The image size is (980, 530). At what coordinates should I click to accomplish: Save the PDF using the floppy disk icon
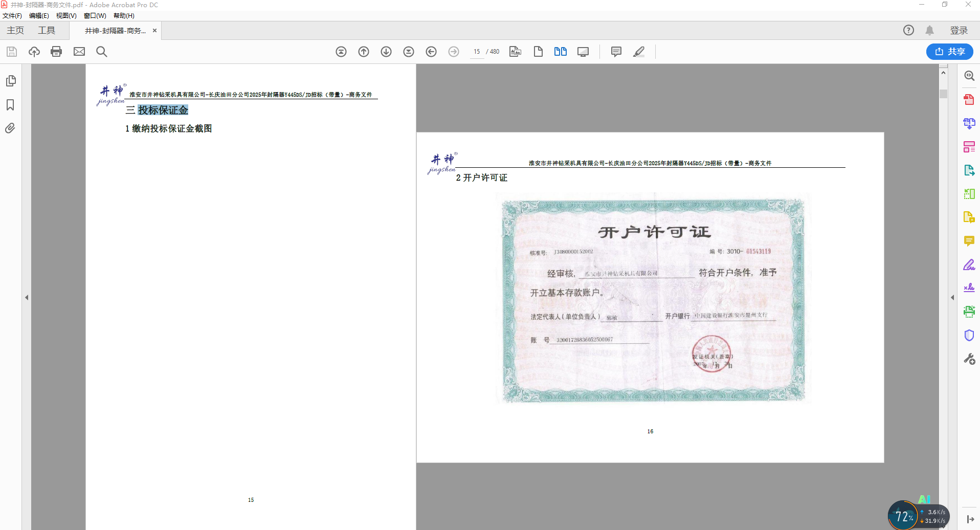pyautogui.click(x=12, y=52)
